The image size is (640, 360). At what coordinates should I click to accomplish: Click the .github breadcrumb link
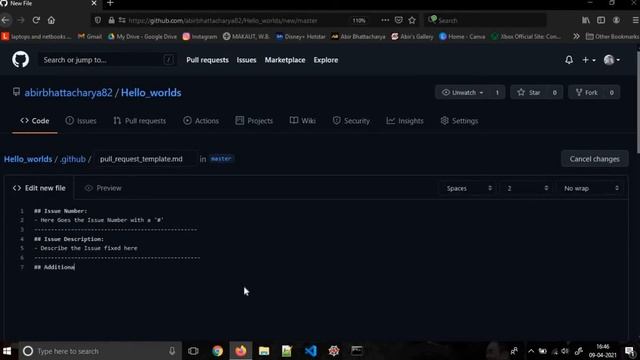73,159
